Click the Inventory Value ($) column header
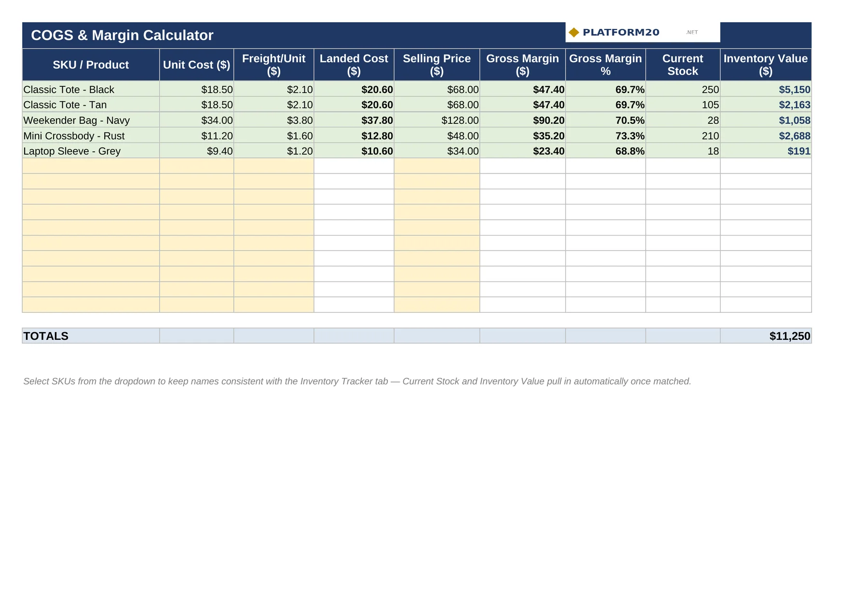The width and height of the screenshot is (868, 613). (x=766, y=65)
